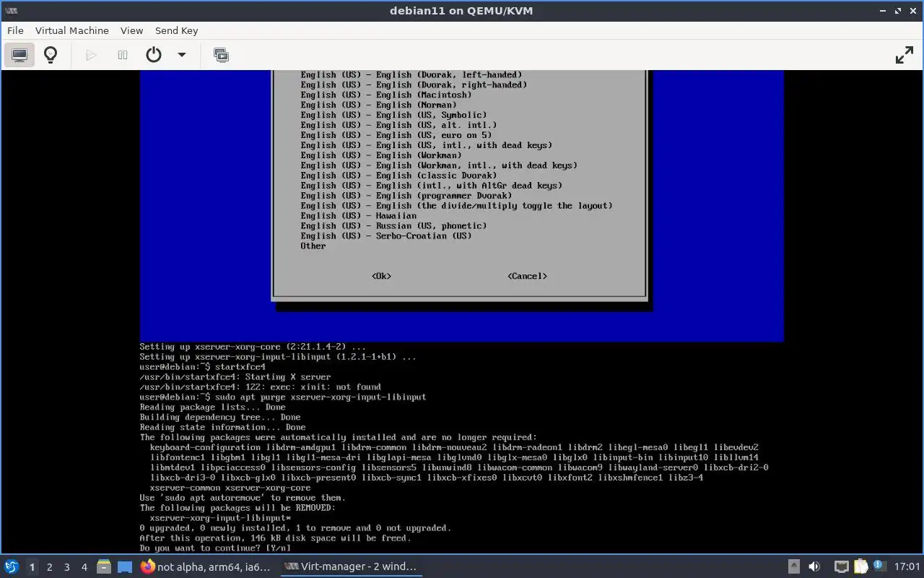
Task: Switch to workspace 4
Action: (x=84, y=567)
